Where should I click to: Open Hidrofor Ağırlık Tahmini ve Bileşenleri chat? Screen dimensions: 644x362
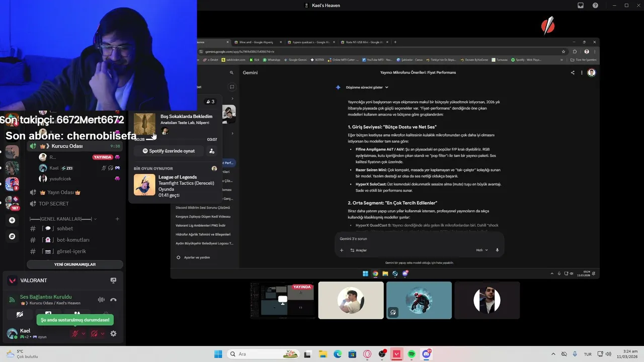tap(203, 234)
